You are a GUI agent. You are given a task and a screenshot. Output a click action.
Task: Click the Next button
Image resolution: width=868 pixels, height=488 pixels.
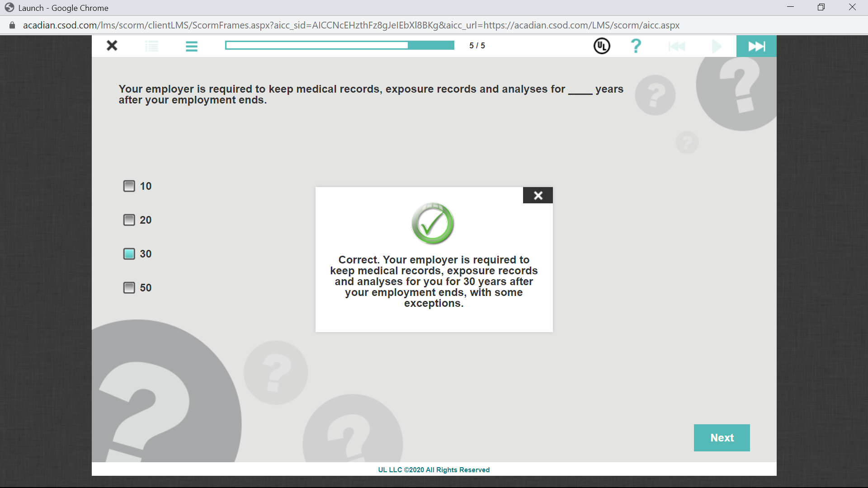pyautogui.click(x=722, y=437)
